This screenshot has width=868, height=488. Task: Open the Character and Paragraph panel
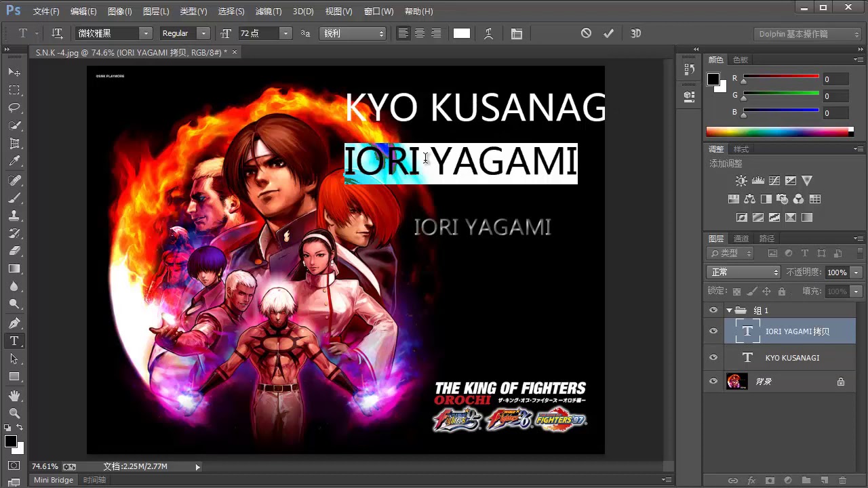point(517,33)
